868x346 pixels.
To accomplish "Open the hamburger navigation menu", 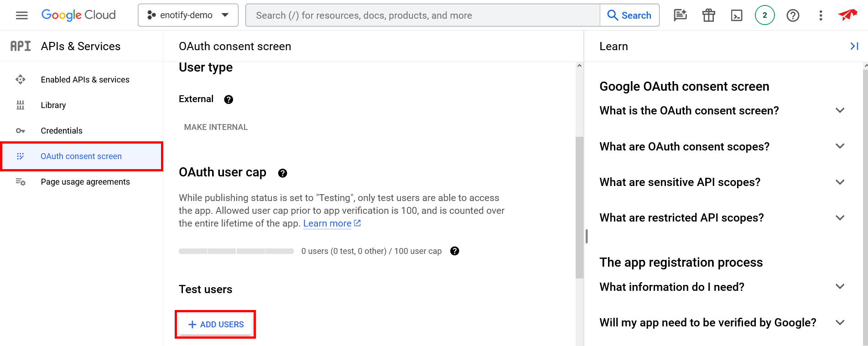I will [21, 15].
